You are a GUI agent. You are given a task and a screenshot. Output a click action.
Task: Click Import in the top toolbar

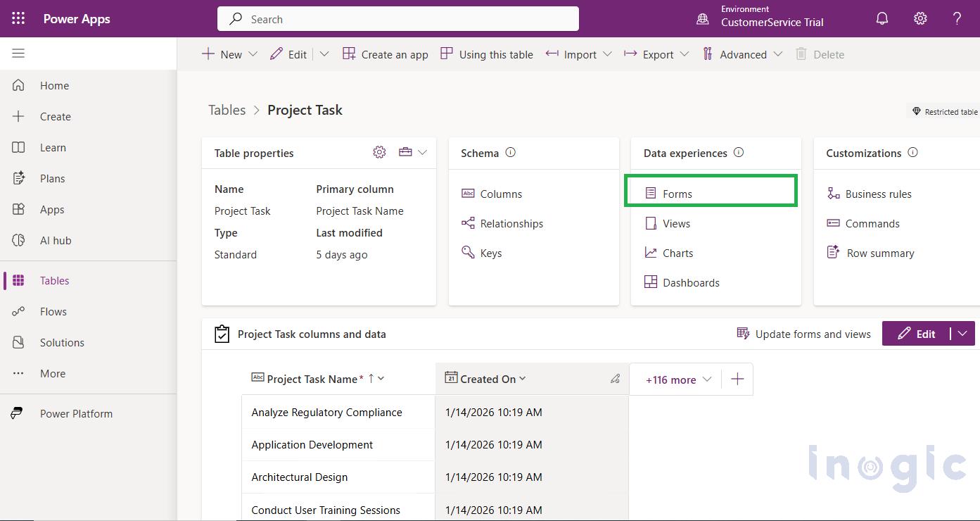click(578, 54)
